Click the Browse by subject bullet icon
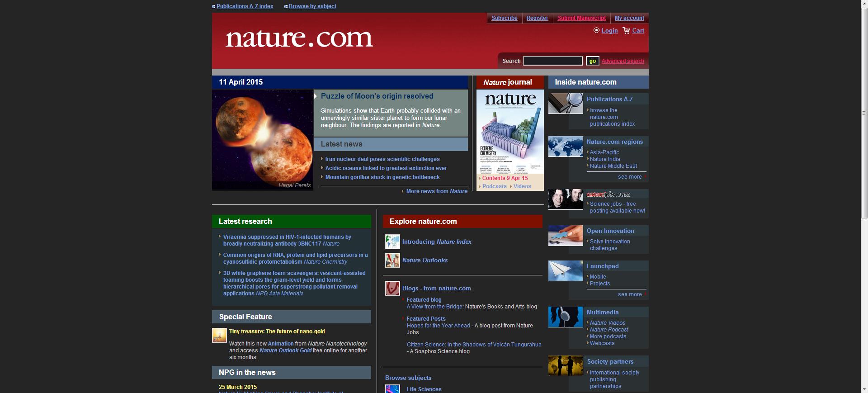The height and width of the screenshot is (393, 868). [x=286, y=6]
